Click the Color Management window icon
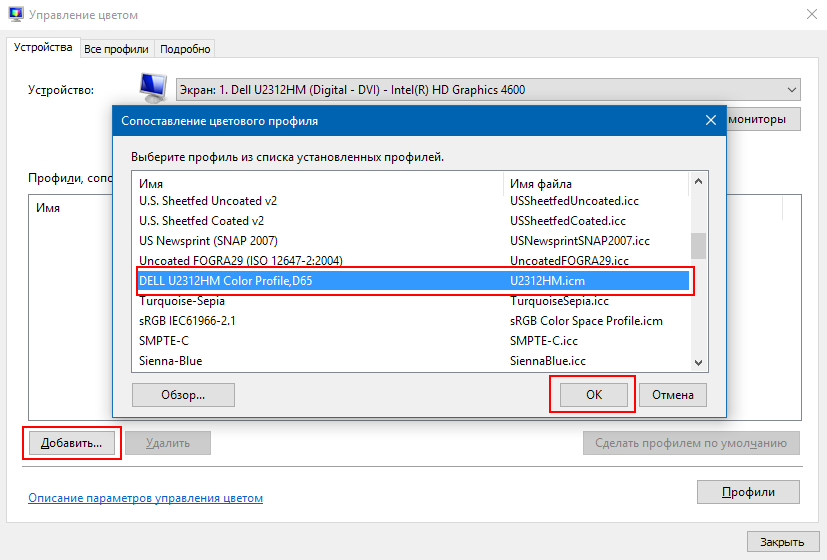Screen dimensions: 827x560 (x=15, y=15)
